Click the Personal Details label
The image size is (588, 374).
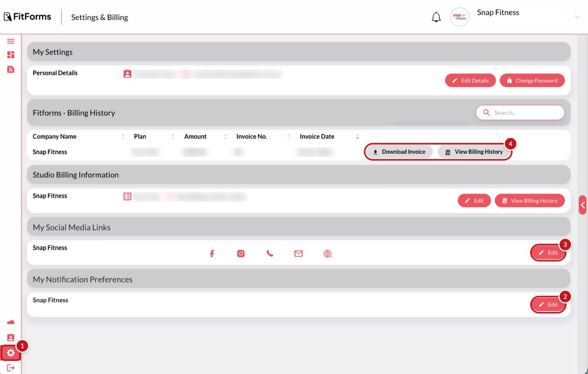55,73
